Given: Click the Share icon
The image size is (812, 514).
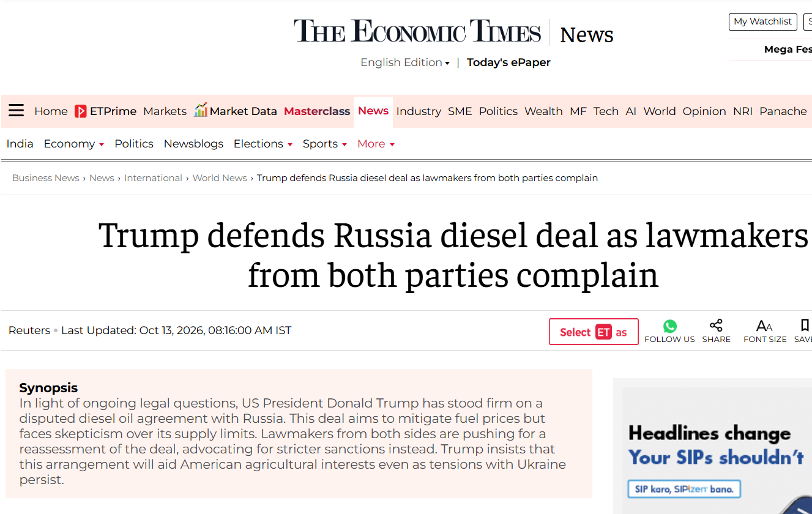Looking at the screenshot, I should pyautogui.click(x=716, y=326).
